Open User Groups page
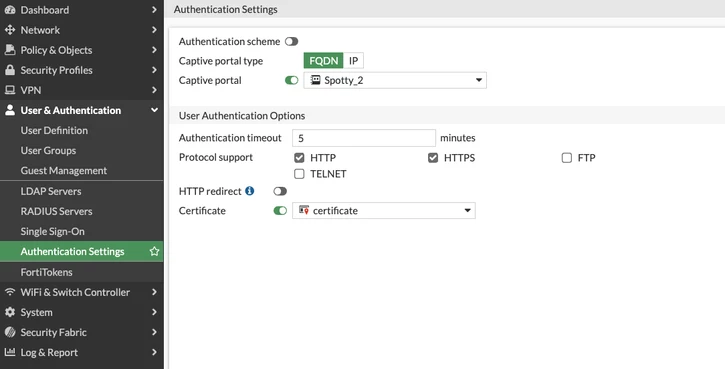The width and height of the screenshot is (725, 369). coord(81,150)
